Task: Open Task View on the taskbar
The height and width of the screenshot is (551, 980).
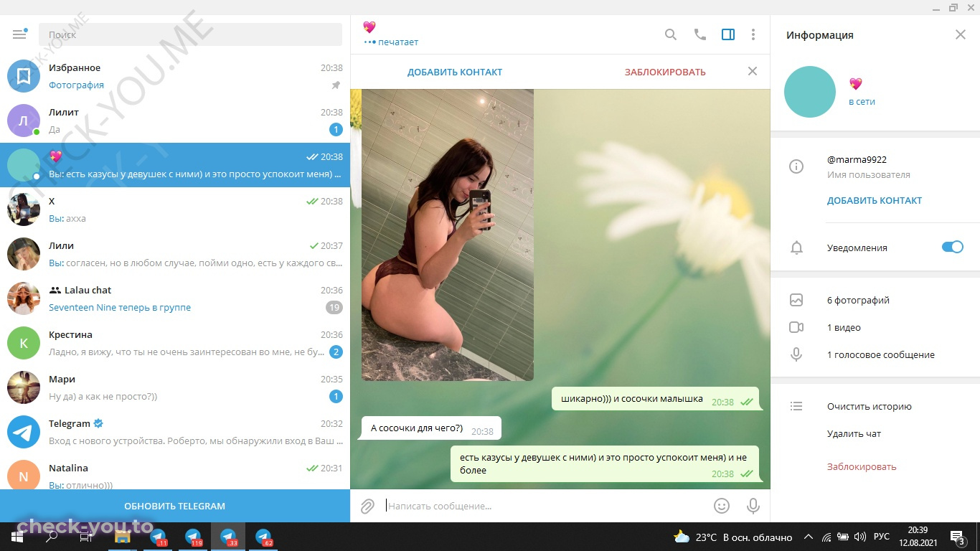Action: (86, 537)
